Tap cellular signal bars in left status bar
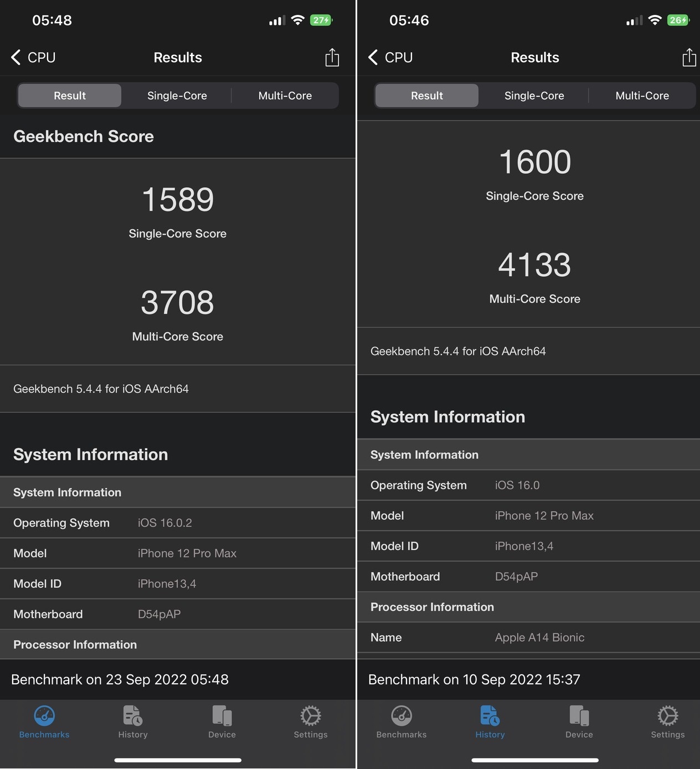Image resolution: width=700 pixels, height=769 pixels. pyautogui.click(x=277, y=20)
